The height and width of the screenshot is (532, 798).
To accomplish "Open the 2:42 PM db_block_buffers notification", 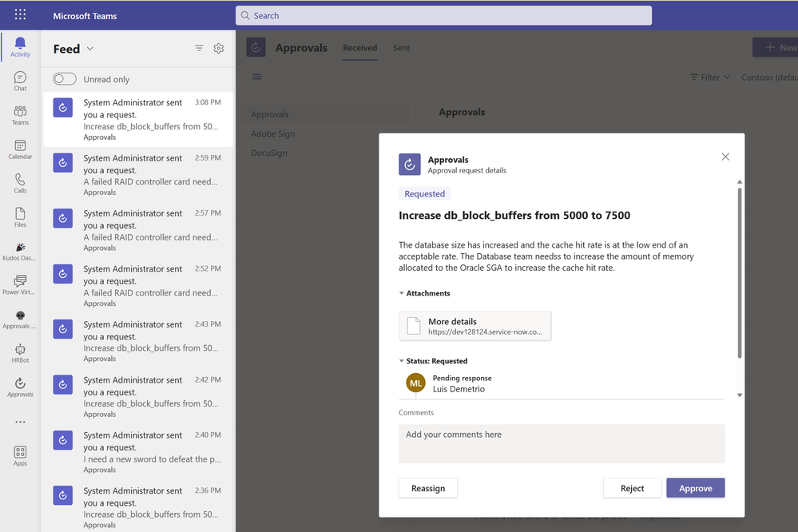I will 138,397.
